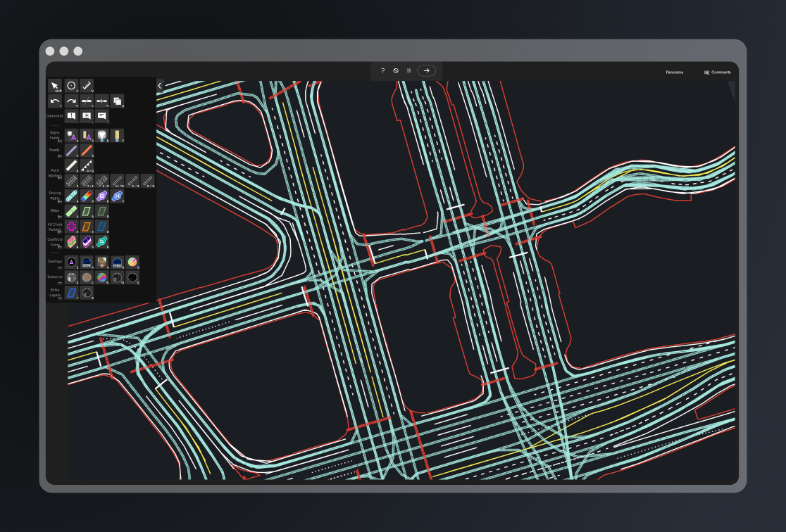Toggle the blue parallelogram extra layer

[71, 292]
